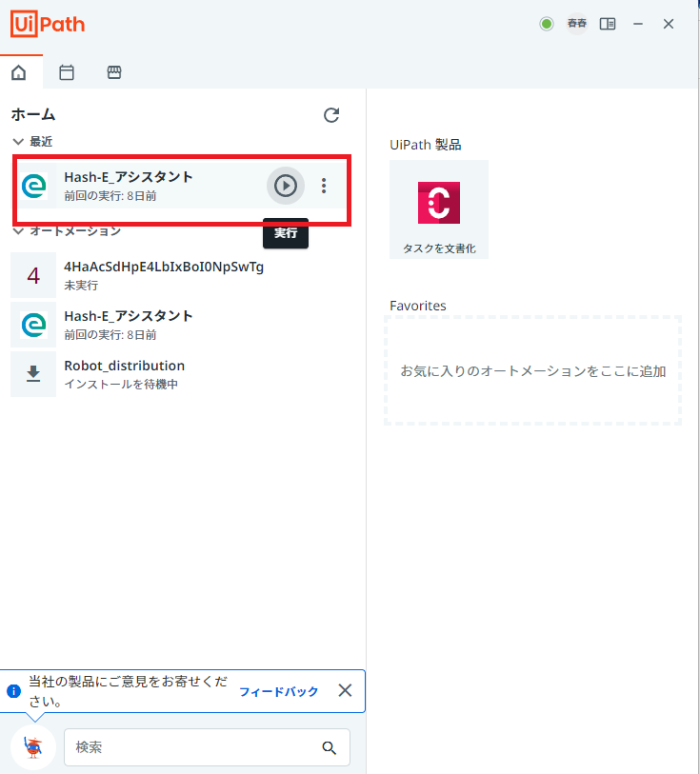This screenshot has height=774, width=700.
Task: Click the magnifier search icon
Action: click(330, 748)
